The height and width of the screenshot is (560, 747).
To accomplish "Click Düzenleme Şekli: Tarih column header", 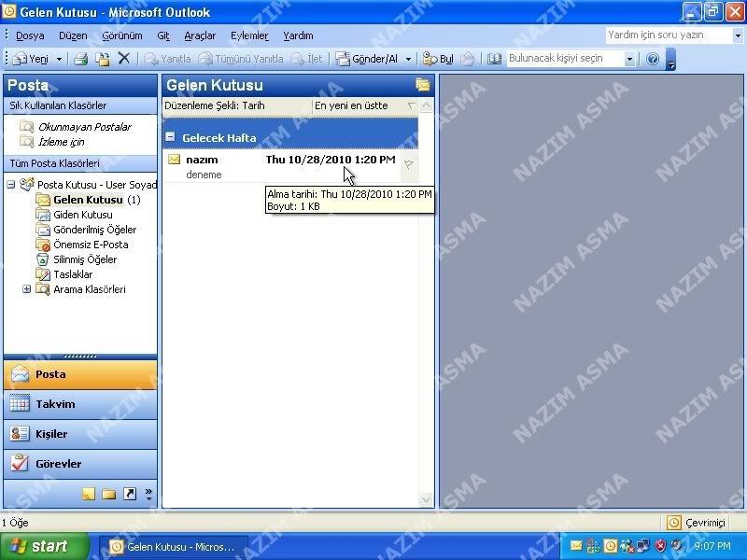I will pyautogui.click(x=237, y=105).
